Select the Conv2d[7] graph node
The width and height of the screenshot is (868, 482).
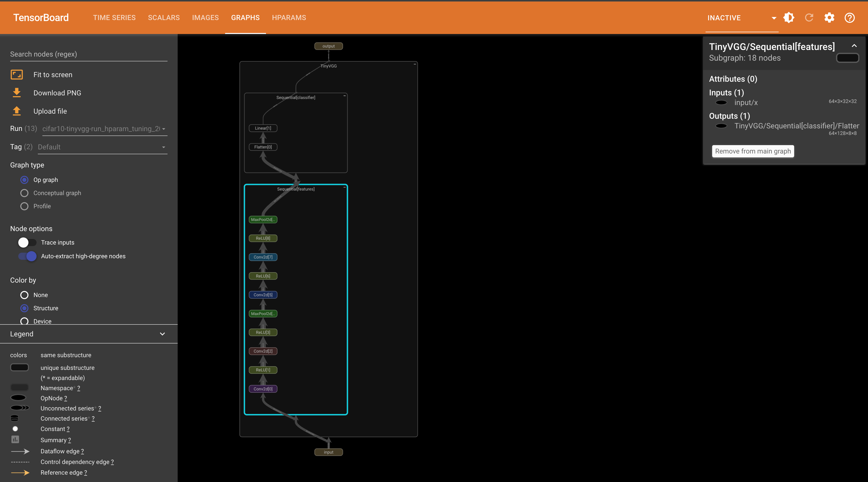pyautogui.click(x=263, y=257)
